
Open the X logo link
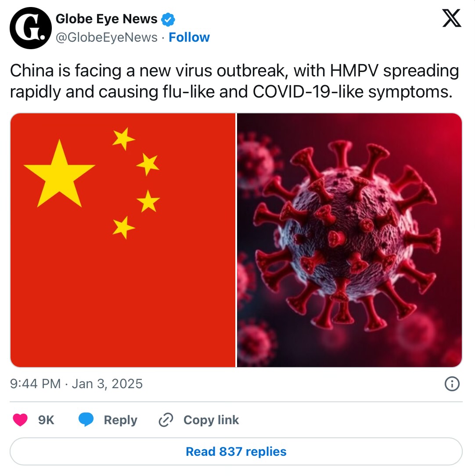452,18
